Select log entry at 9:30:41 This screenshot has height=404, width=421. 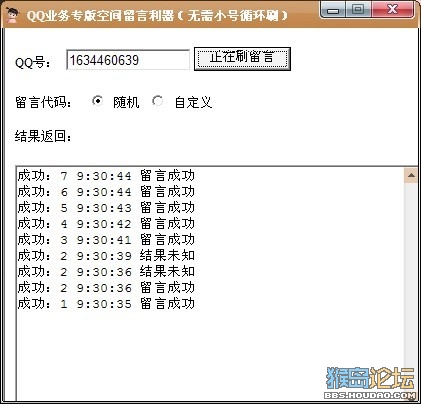106,239
